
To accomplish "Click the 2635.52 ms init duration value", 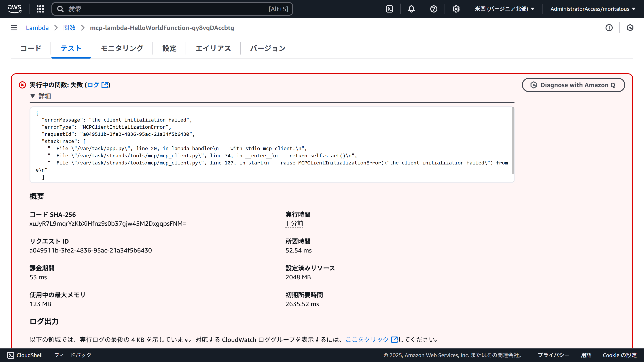I will [302, 304].
